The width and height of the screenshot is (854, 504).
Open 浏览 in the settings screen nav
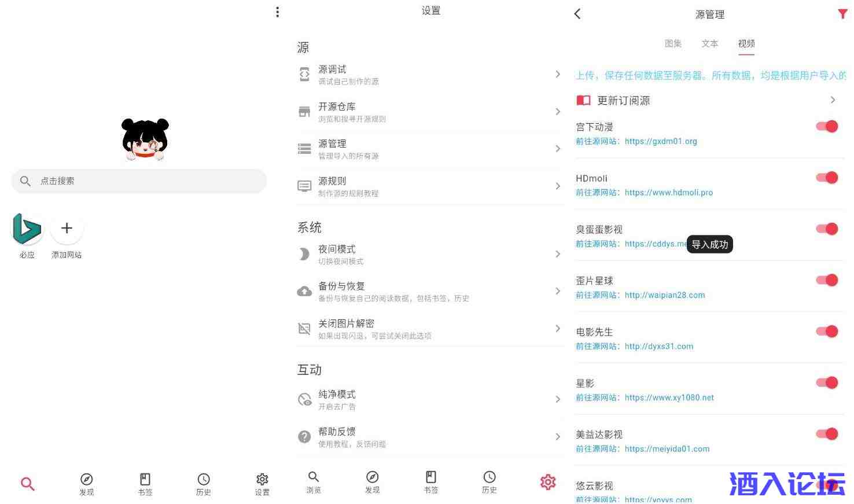point(314,481)
